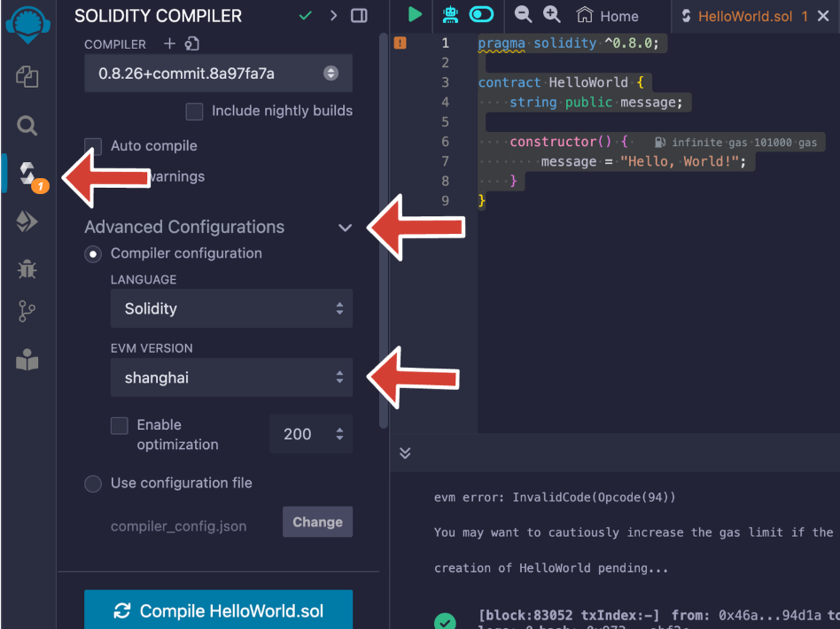Image resolution: width=840 pixels, height=629 pixels.
Task: Open Deploy & Run Transactions icon
Action: [x=27, y=221]
